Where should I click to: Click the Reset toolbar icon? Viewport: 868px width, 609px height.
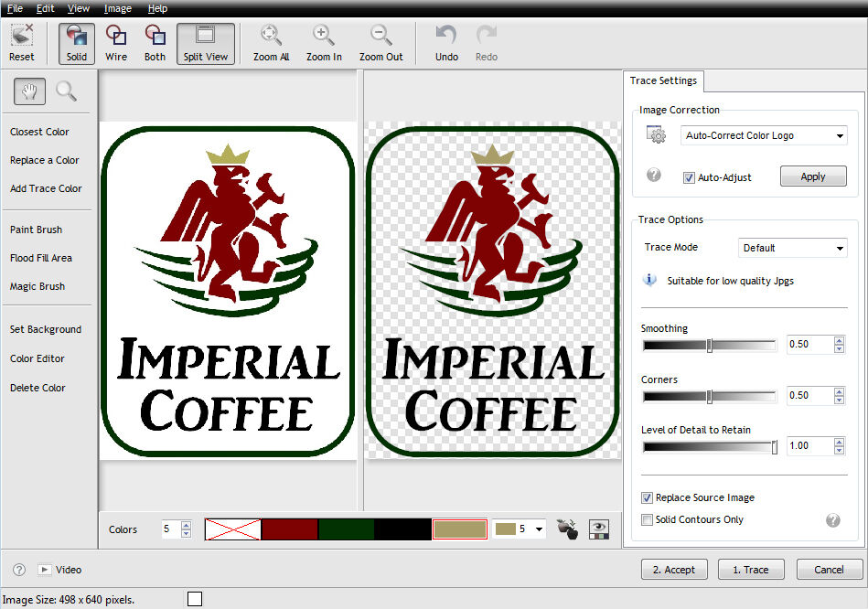[22, 43]
